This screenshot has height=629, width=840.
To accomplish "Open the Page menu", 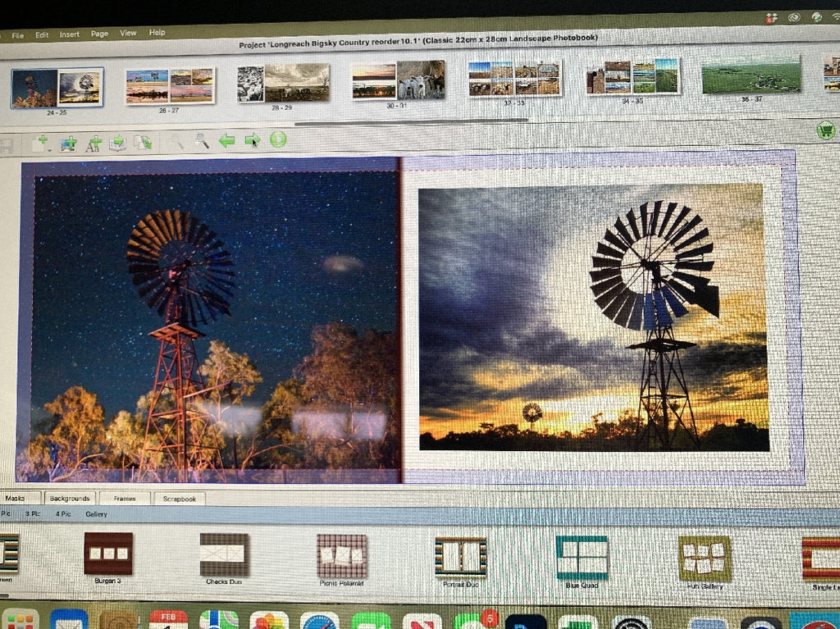I will (99, 34).
